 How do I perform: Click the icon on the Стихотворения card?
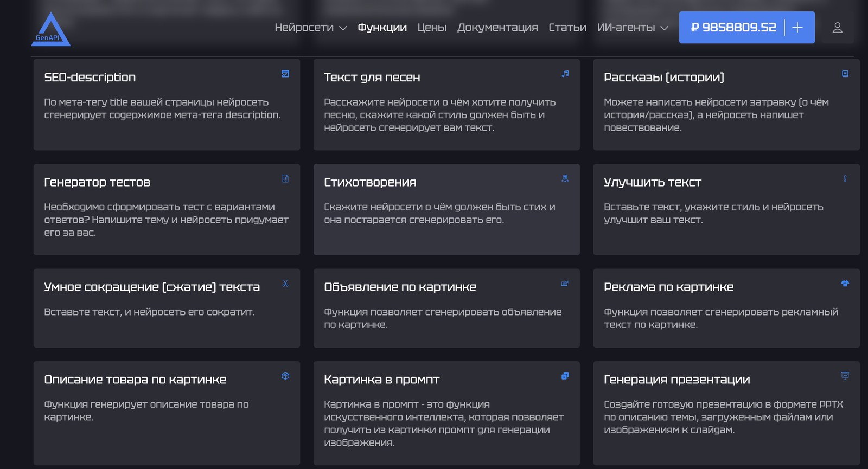tap(565, 178)
